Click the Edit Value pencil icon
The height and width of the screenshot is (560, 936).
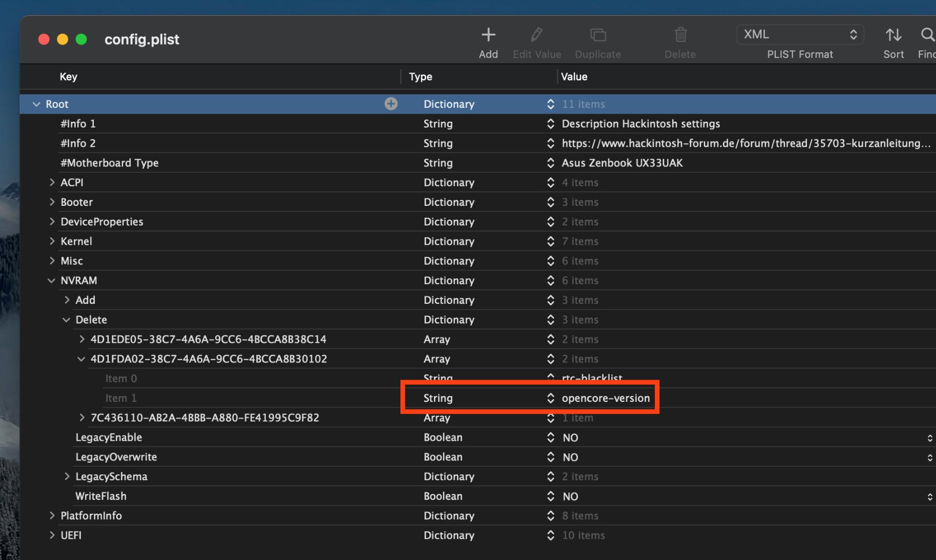coord(537,35)
